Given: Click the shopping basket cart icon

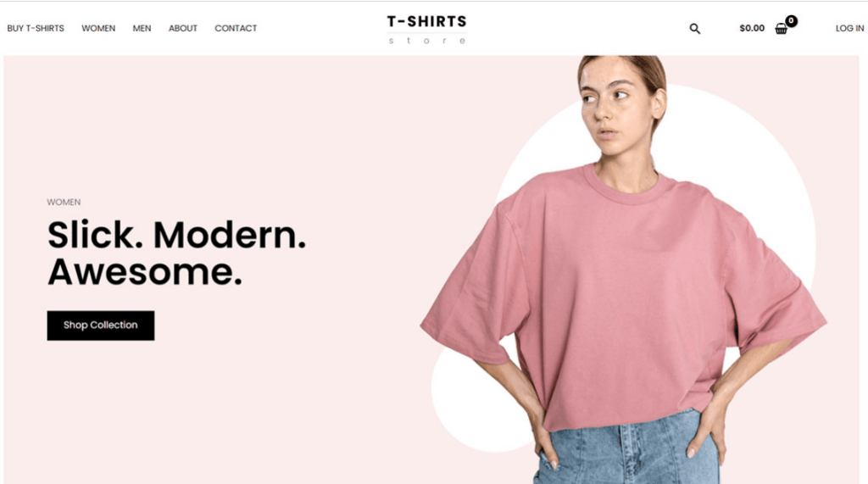Looking at the screenshot, I should click(781, 29).
